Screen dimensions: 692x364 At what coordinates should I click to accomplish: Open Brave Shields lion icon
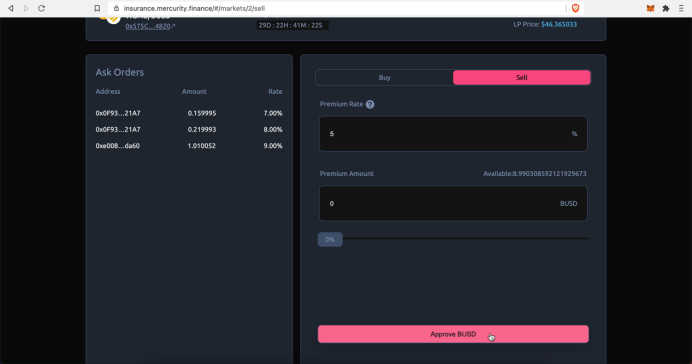tap(575, 8)
